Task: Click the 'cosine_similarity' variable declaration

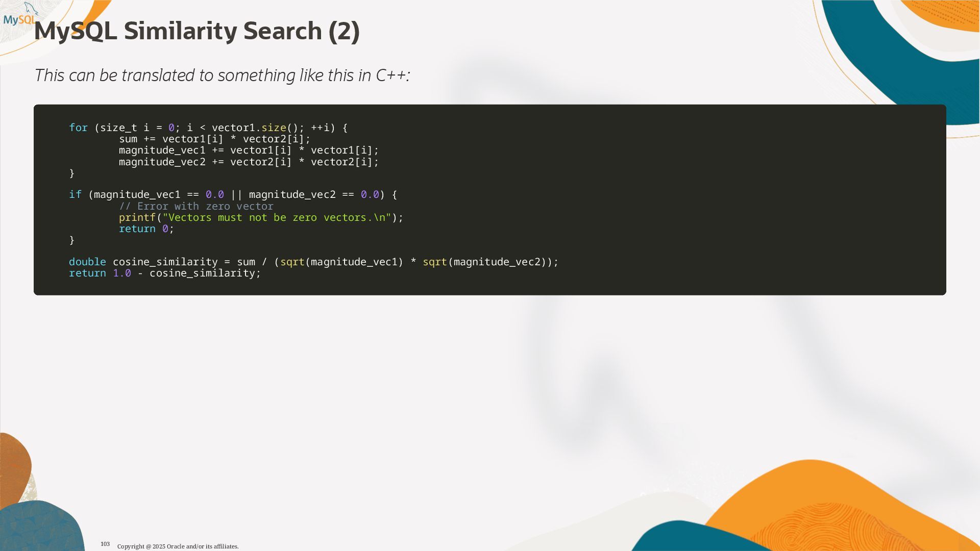Action: (x=165, y=262)
